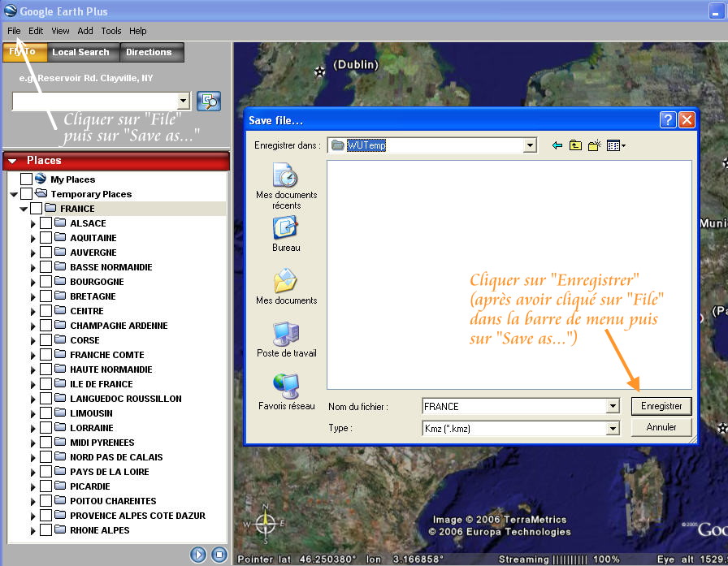Image resolution: width=728 pixels, height=566 pixels.
Task: Click the My Places globe icon
Action: [x=41, y=179]
